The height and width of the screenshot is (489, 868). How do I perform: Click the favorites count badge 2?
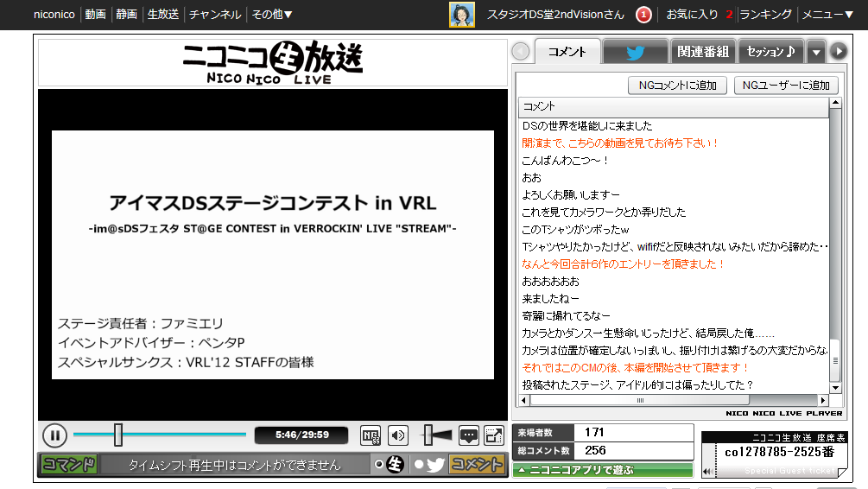pos(729,15)
